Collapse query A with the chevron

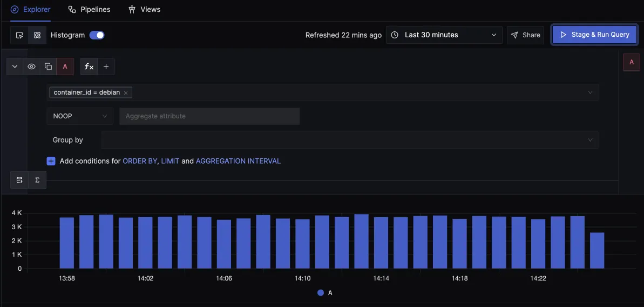click(x=15, y=66)
